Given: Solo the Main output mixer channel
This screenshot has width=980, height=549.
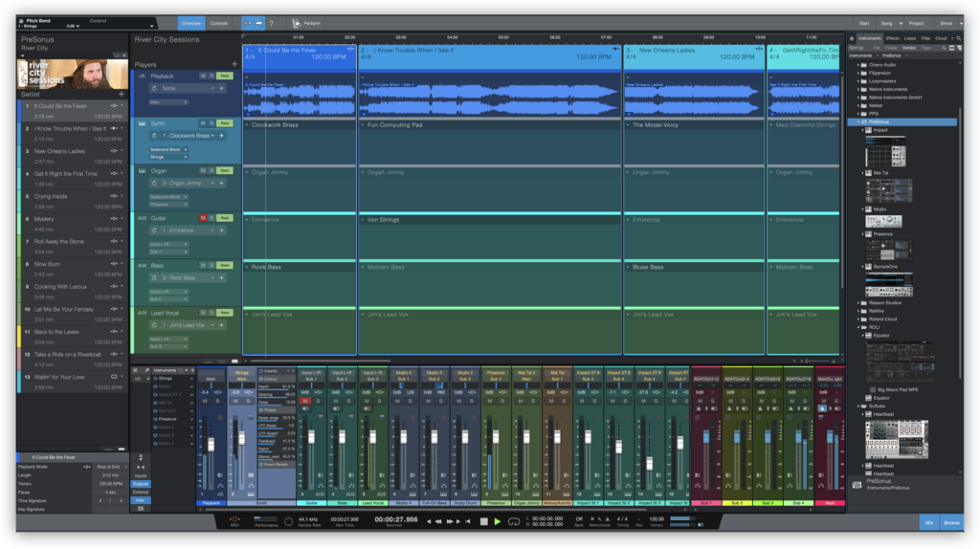Looking at the screenshot, I should pyautogui.click(x=836, y=401).
